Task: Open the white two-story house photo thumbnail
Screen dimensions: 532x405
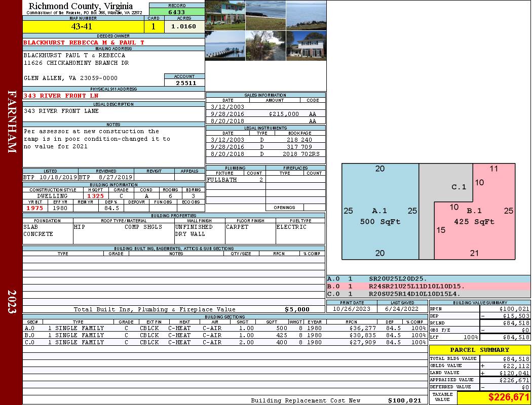Action: click(306, 46)
